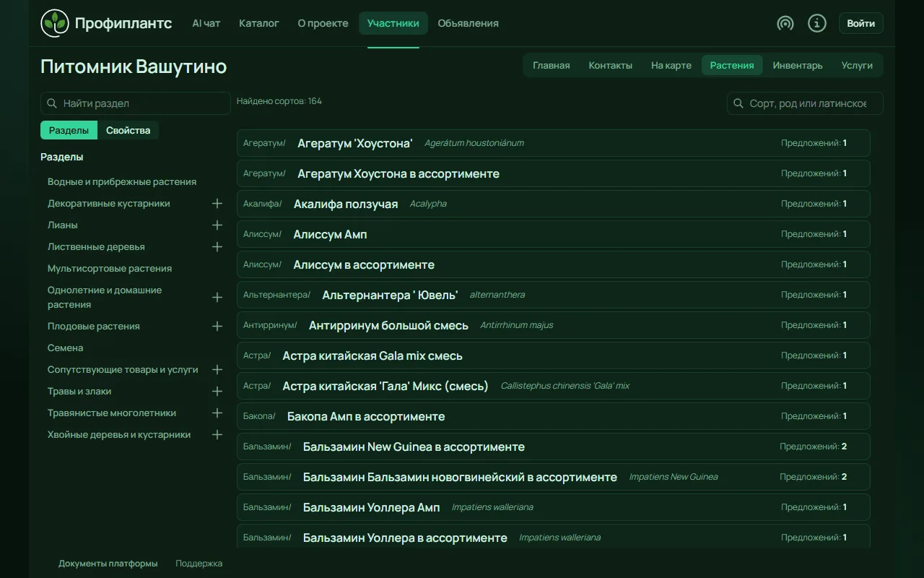Open the Поддержка footer link
This screenshot has width=924, height=578.
[x=199, y=564]
